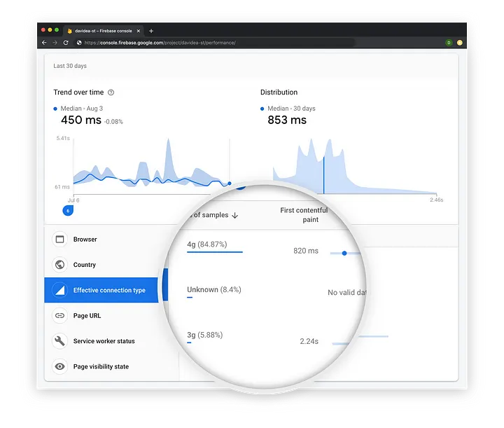Click the blue marker 6 below Jul 6
Viewport: 504px width, 428px height.
click(x=68, y=211)
